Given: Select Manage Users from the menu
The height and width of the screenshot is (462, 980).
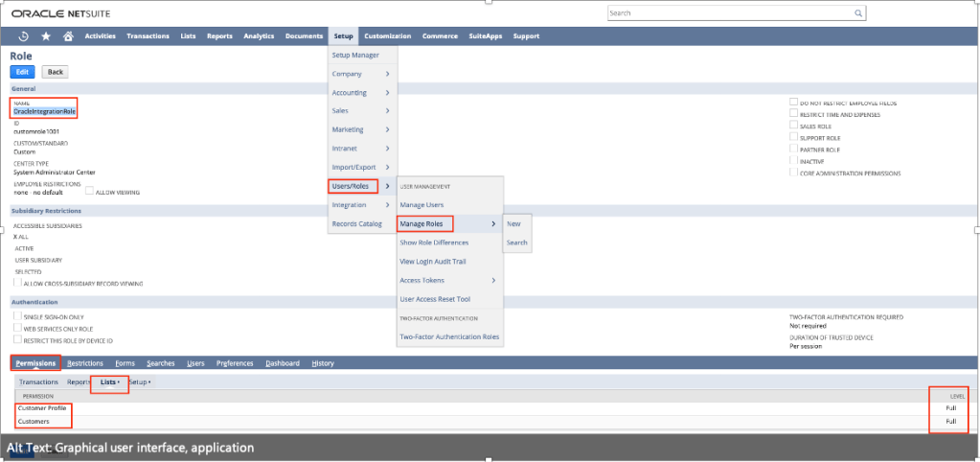Looking at the screenshot, I should point(422,205).
